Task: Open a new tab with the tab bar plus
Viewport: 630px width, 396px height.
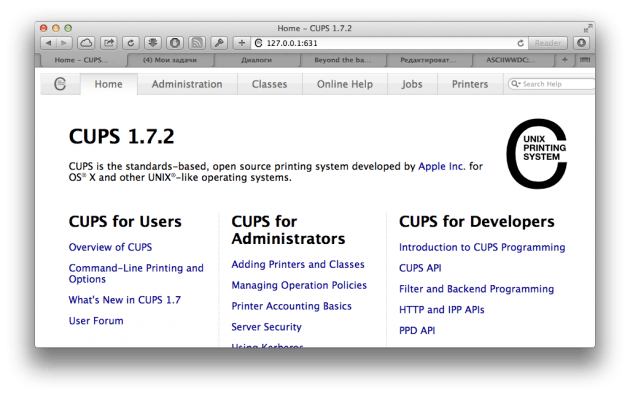Action: (565, 60)
